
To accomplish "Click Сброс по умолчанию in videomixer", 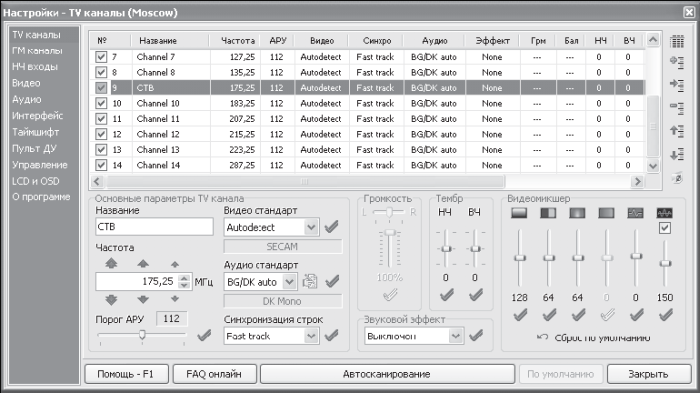I will click(594, 338).
